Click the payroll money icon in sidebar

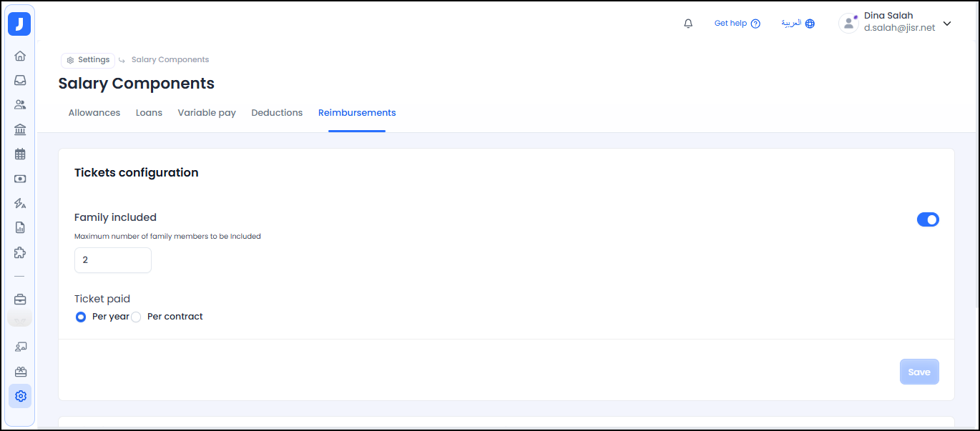pos(20,179)
